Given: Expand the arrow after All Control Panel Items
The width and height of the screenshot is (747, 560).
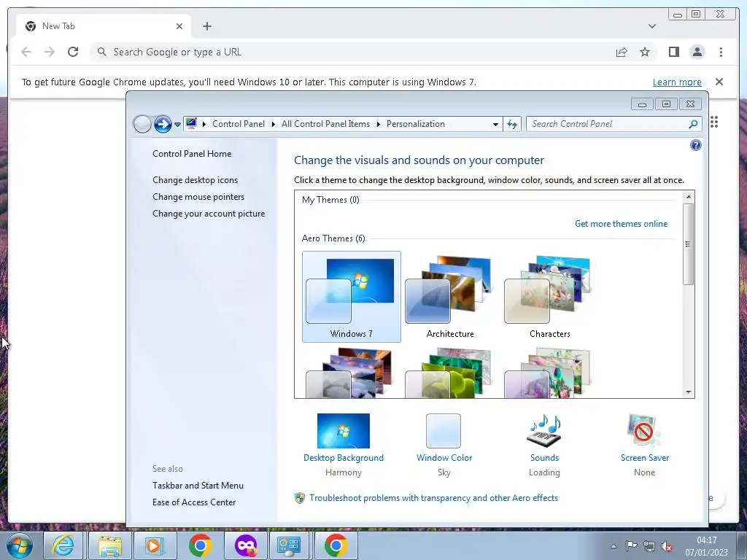Looking at the screenshot, I should pos(379,124).
